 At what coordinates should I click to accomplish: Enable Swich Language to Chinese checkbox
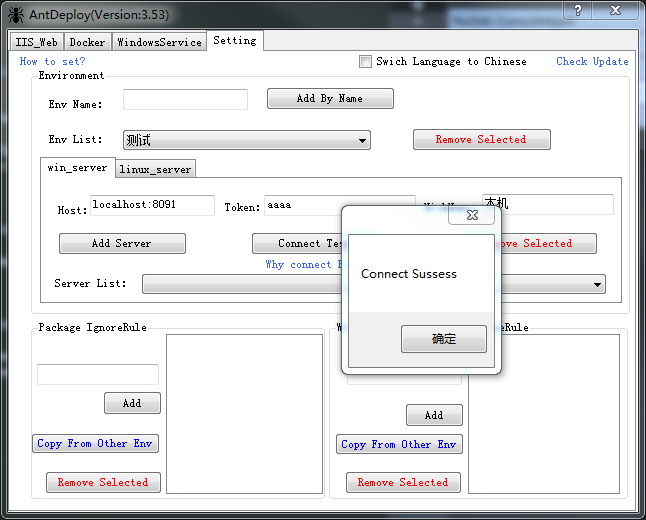[x=365, y=61]
